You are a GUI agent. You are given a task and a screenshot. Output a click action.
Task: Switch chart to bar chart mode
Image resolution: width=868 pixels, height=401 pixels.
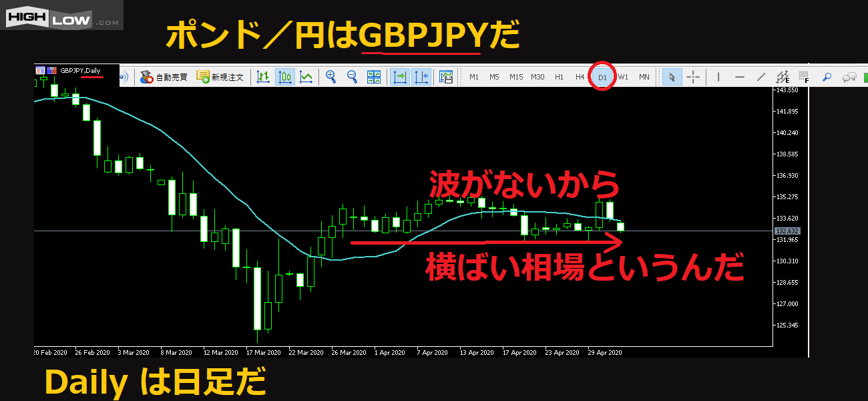(263, 77)
